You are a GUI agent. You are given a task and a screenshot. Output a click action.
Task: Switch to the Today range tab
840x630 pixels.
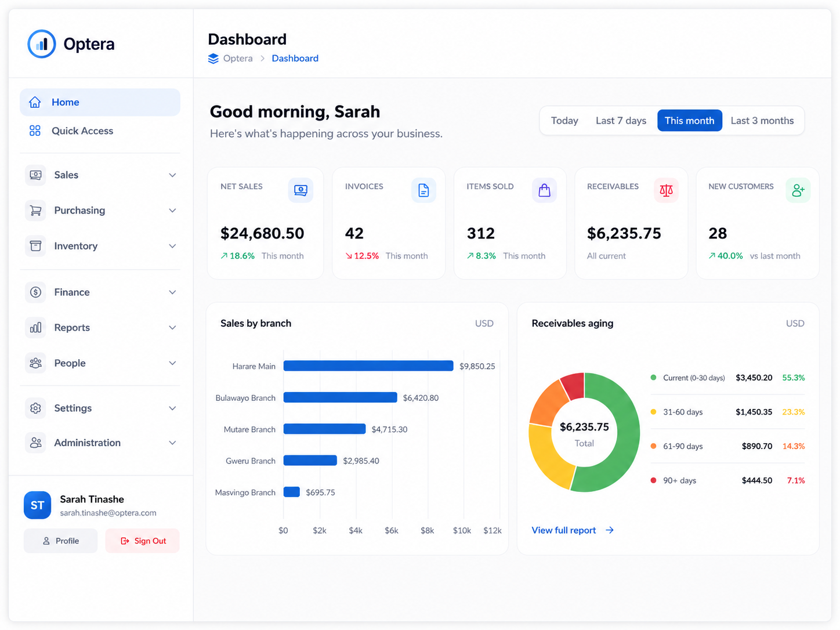click(564, 121)
